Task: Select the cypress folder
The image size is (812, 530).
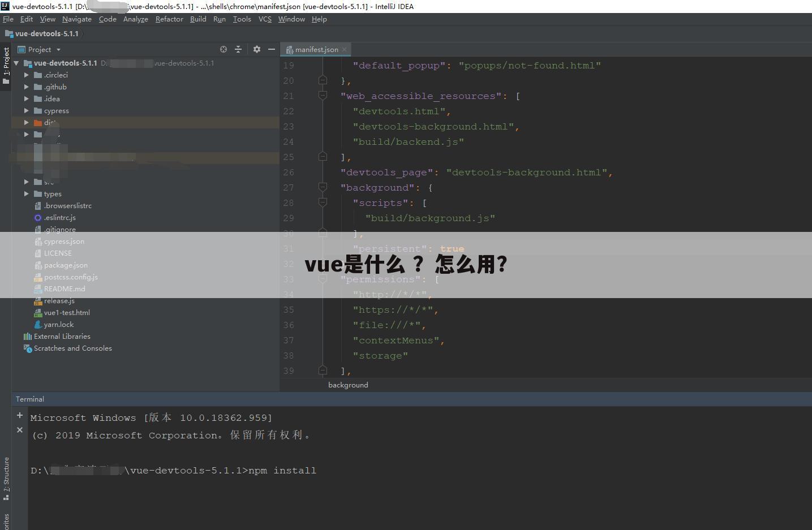Action: coord(57,111)
